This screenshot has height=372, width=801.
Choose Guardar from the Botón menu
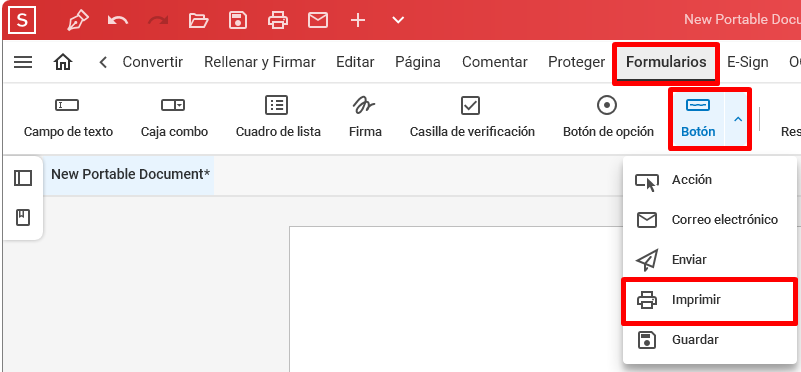[x=710, y=340]
